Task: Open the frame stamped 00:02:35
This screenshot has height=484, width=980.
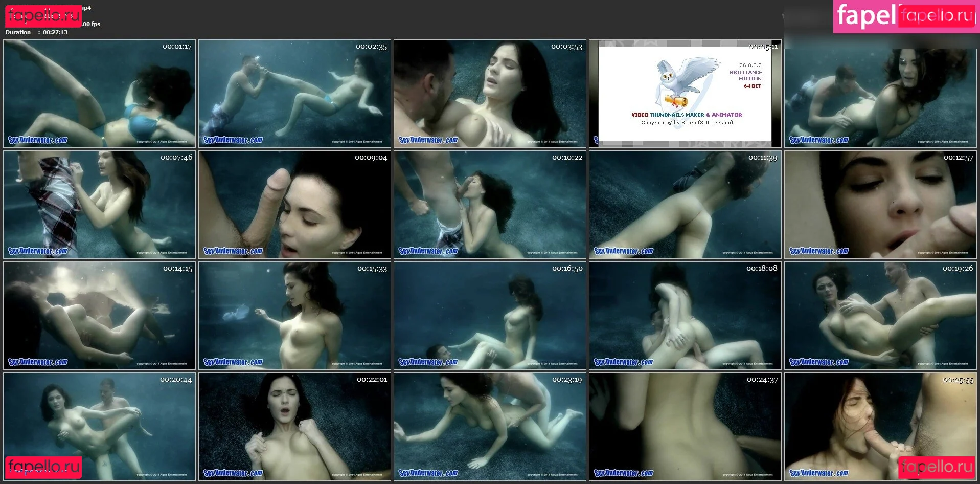Action: 294,94
